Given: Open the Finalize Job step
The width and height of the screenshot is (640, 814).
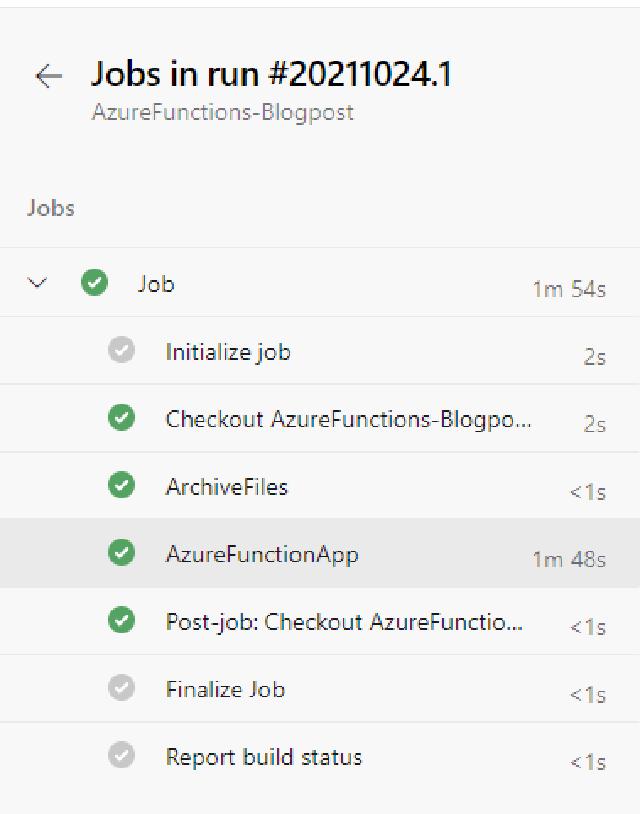Looking at the screenshot, I should coord(225,689).
